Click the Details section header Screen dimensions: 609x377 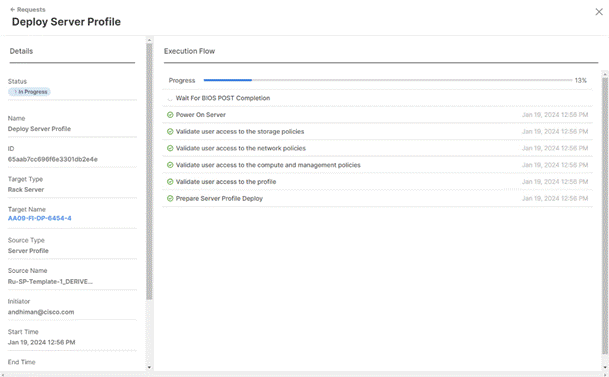point(21,51)
